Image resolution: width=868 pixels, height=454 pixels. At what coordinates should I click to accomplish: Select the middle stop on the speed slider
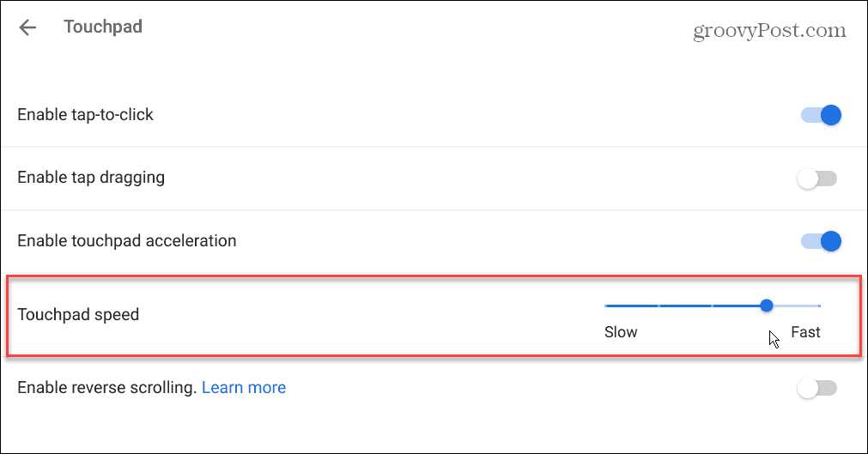(713, 306)
